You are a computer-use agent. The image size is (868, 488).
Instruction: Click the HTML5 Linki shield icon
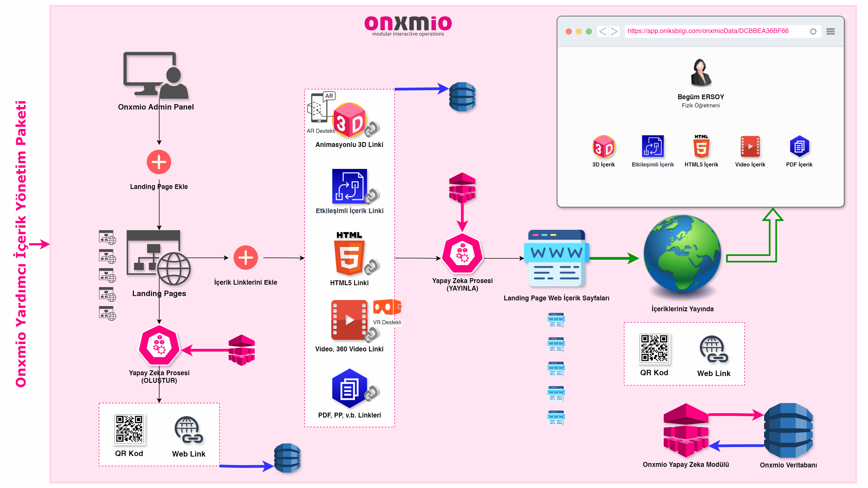coord(349,253)
